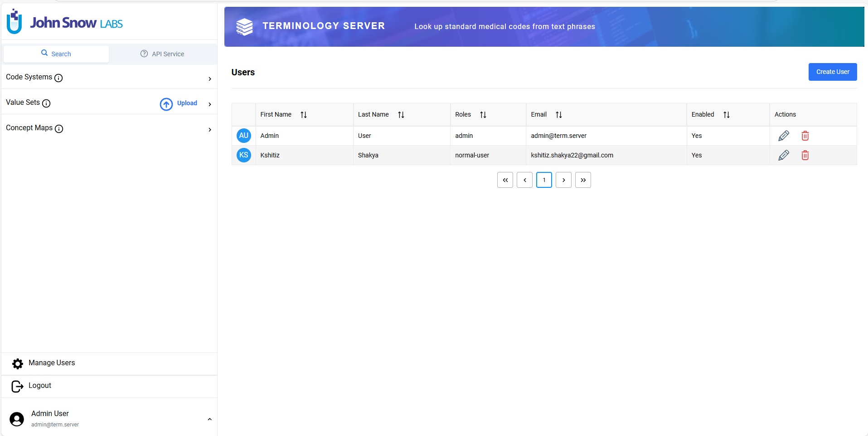Sort users by Email column

point(558,115)
